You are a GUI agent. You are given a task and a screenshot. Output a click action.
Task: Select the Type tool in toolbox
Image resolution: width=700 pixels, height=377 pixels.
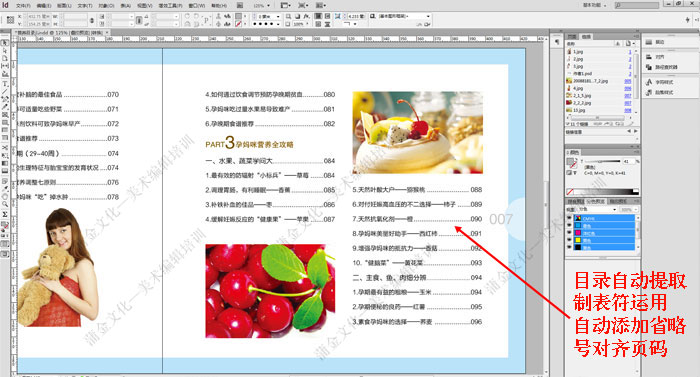click(x=5, y=84)
